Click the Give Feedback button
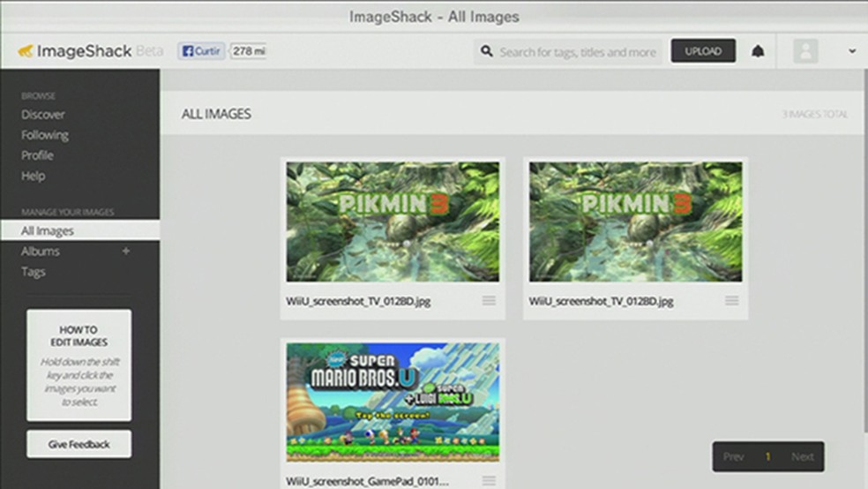This screenshot has height=489, width=868. click(x=79, y=444)
